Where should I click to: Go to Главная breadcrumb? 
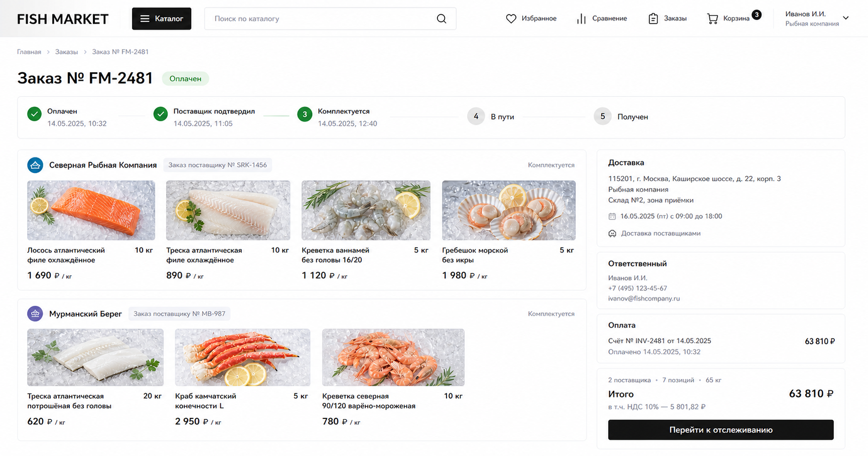(29, 52)
